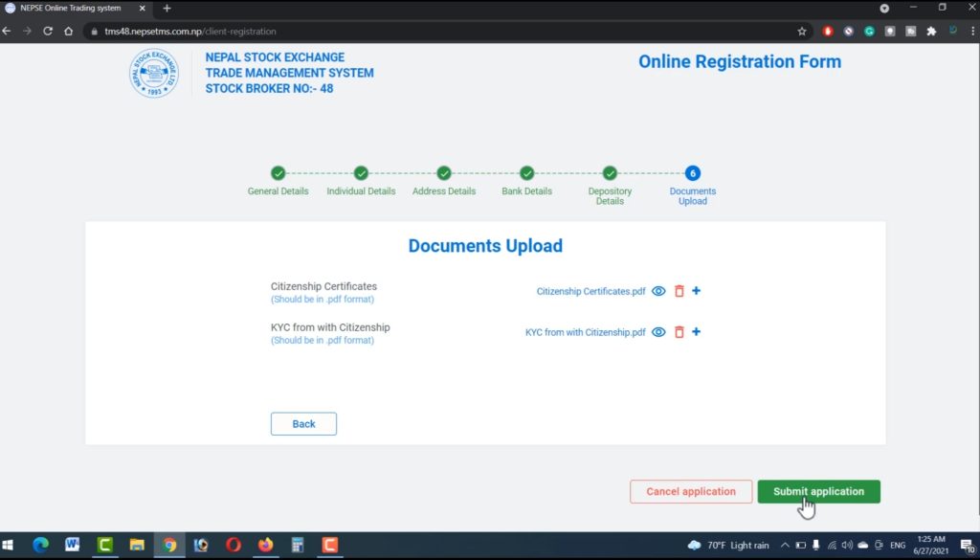Jump to the Individual Details step
The height and width of the screenshot is (560, 980).
click(361, 181)
